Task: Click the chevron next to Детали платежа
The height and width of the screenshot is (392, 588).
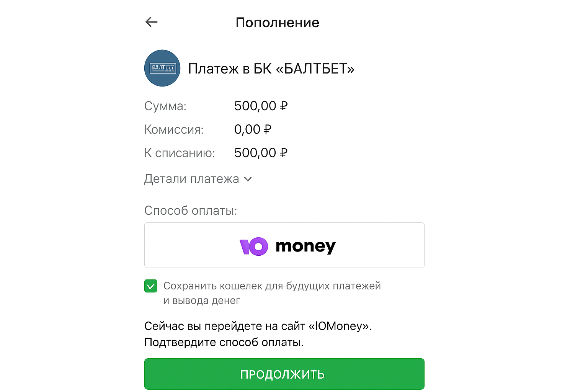Action: [248, 179]
